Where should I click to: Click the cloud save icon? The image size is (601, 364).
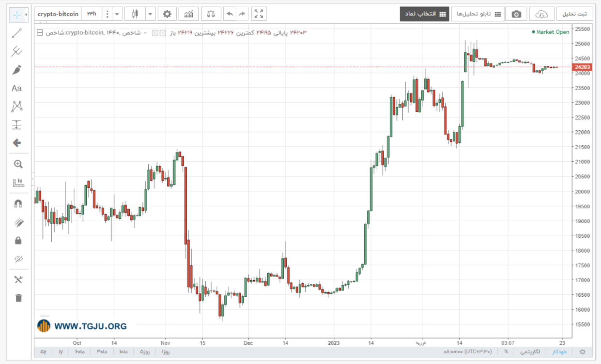[542, 14]
